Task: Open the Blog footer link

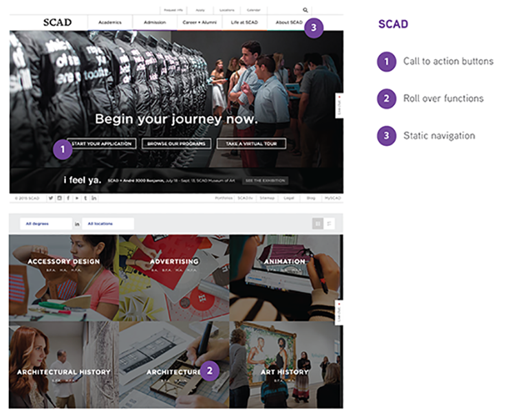Action: click(x=311, y=198)
